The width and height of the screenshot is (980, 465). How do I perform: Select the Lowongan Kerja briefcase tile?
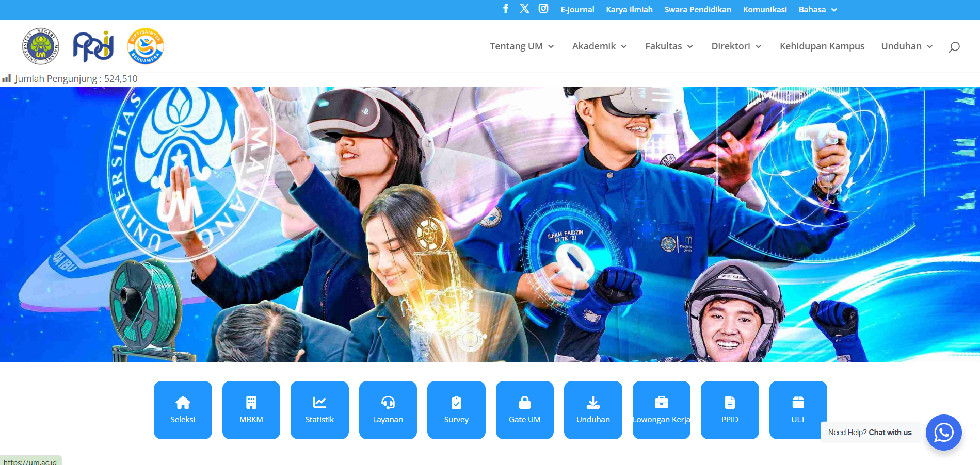pyautogui.click(x=661, y=410)
